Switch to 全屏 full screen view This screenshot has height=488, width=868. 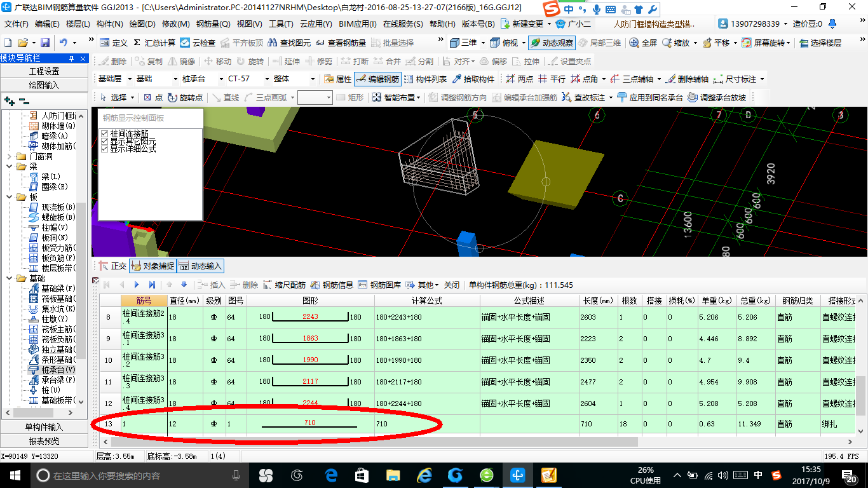[x=643, y=43]
